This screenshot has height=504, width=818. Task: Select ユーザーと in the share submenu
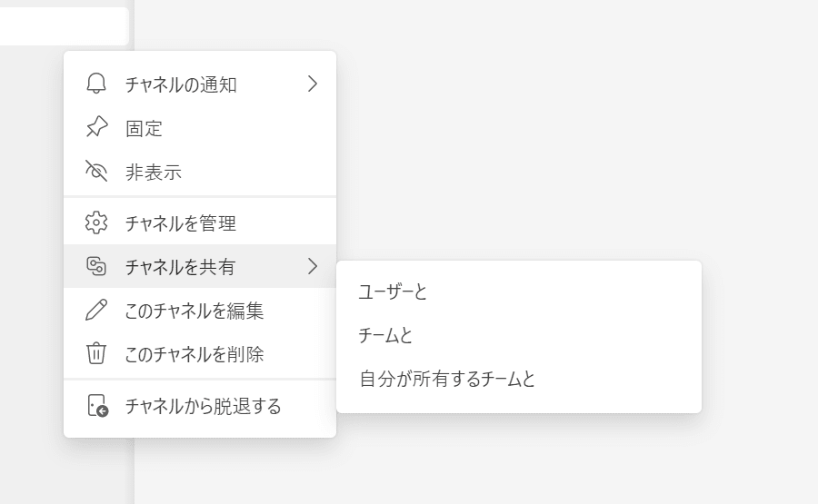point(393,292)
